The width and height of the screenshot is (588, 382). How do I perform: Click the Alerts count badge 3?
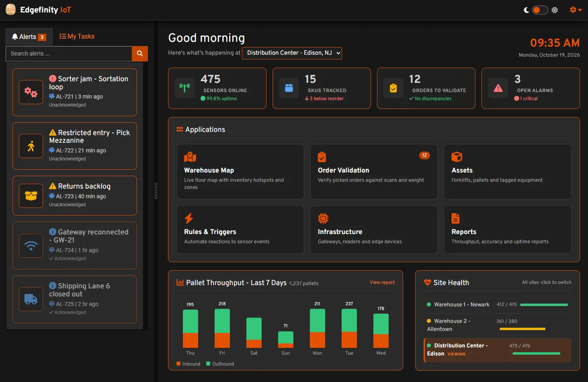[x=42, y=37]
